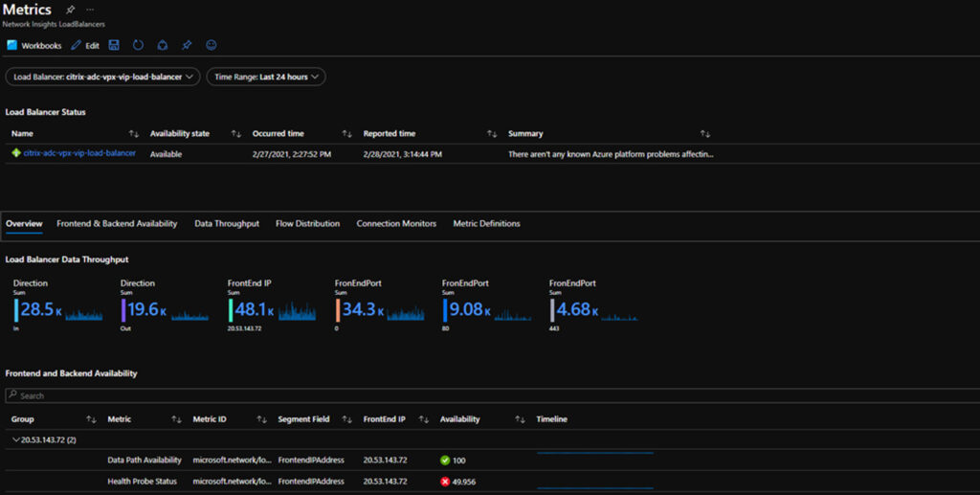Open the Connection Monitors tab
980x495 pixels.
click(396, 224)
